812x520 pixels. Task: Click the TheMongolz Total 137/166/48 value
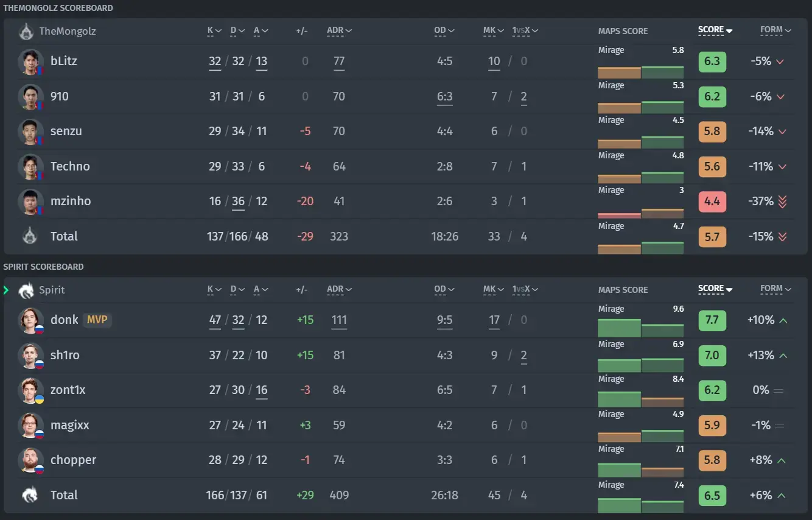pyautogui.click(x=237, y=236)
